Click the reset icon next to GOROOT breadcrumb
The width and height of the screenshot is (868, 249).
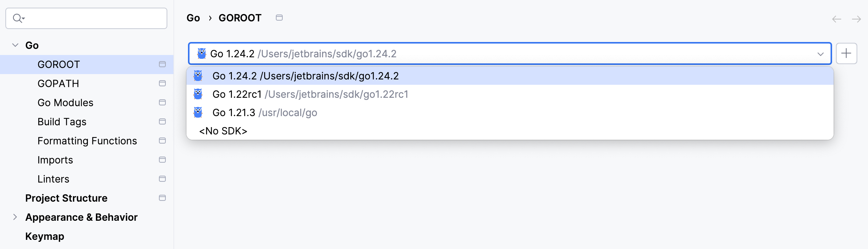pos(280,17)
